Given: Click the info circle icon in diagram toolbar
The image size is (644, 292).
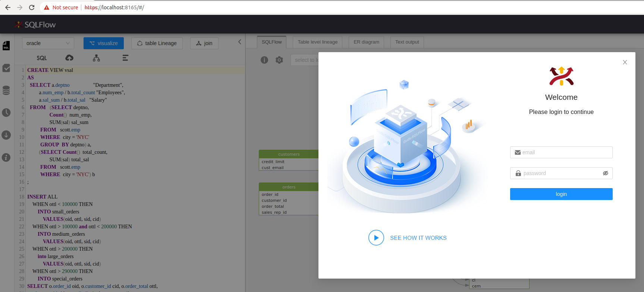Looking at the screenshot, I should pos(264,60).
